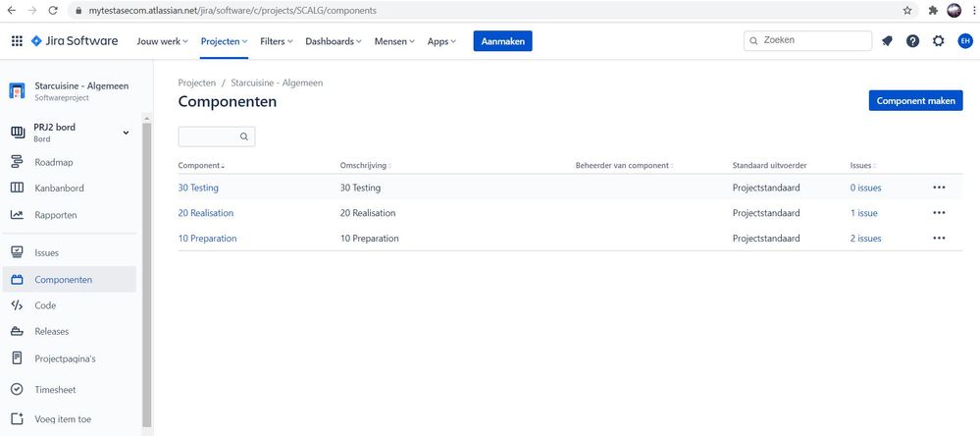Open the help question mark icon
980x436 pixels.
[912, 41]
